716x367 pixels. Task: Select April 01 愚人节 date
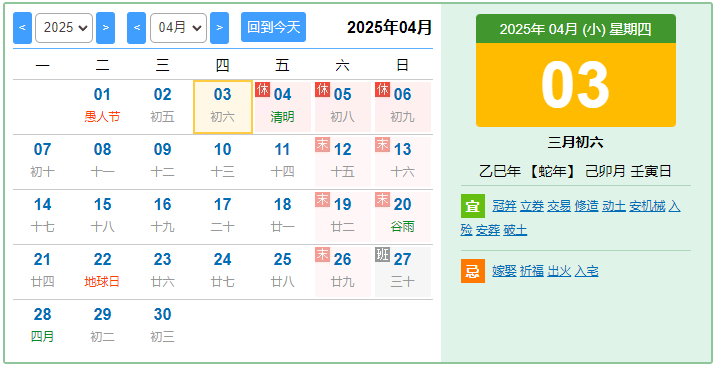click(102, 107)
